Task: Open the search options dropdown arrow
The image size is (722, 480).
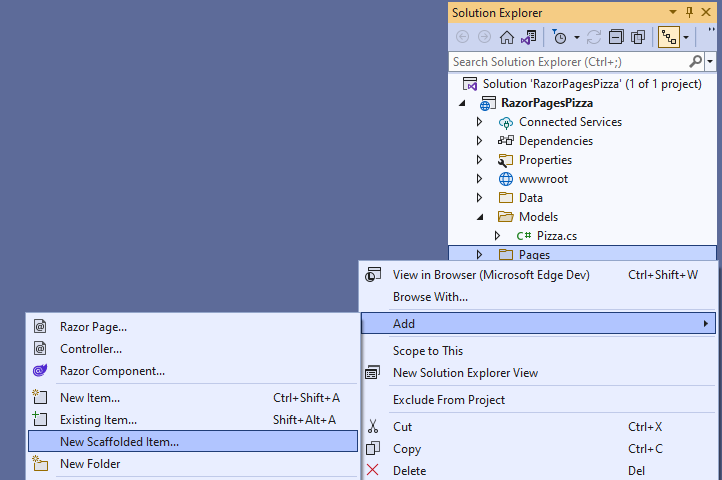Action: (x=711, y=61)
